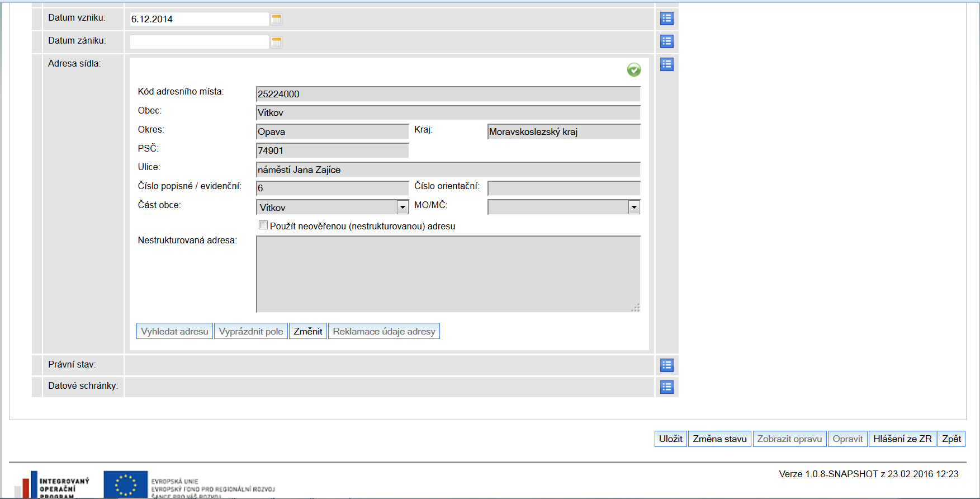Focus the empty Datum zániku field

tap(199, 42)
